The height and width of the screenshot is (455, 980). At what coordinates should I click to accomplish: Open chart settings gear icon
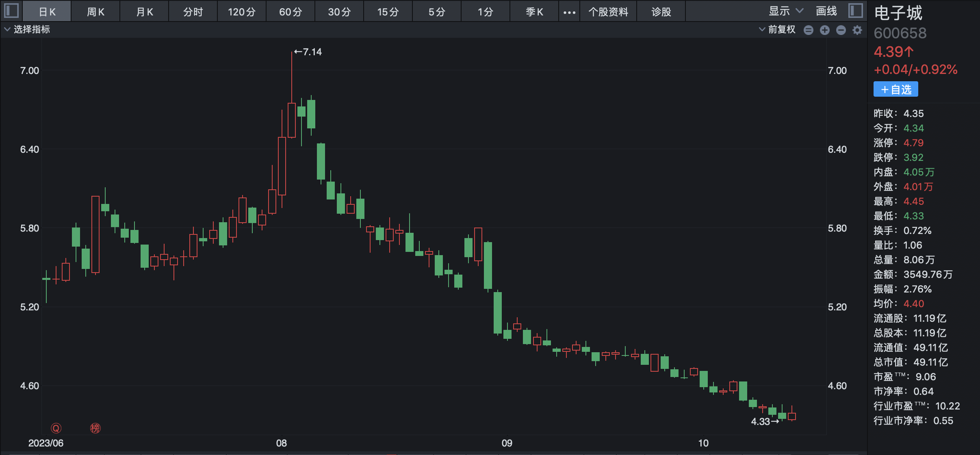point(857,30)
